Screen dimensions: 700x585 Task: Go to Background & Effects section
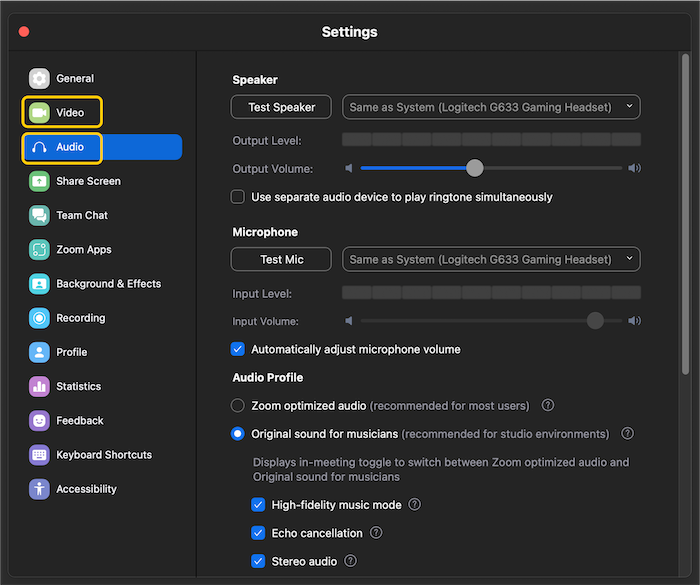tap(108, 284)
